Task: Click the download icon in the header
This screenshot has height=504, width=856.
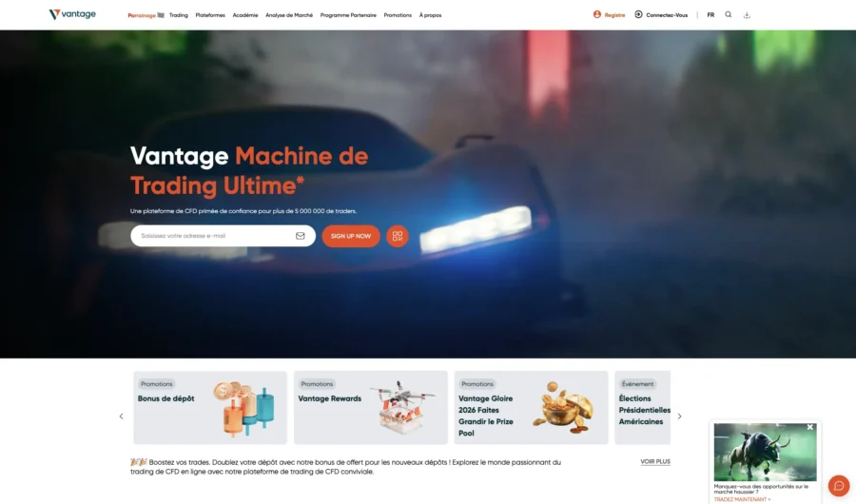Action: tap(747, 15)
